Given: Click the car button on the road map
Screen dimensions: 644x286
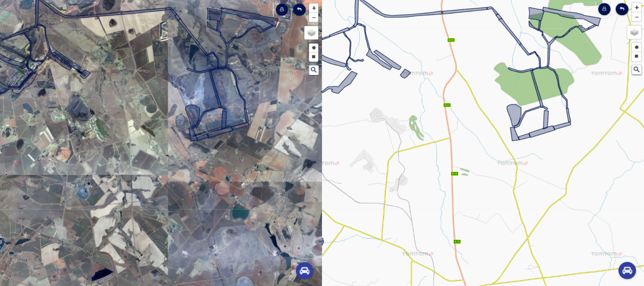Looking at the screenshot, I should pos(627,271).
